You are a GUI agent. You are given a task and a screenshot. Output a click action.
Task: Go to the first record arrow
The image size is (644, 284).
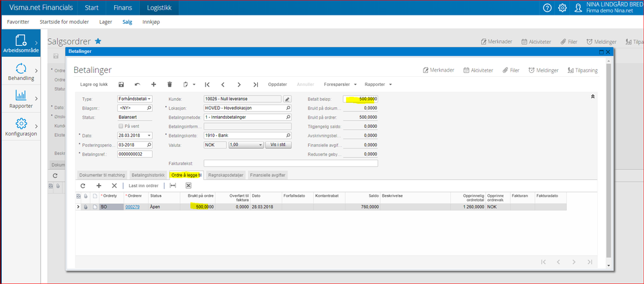207,85
